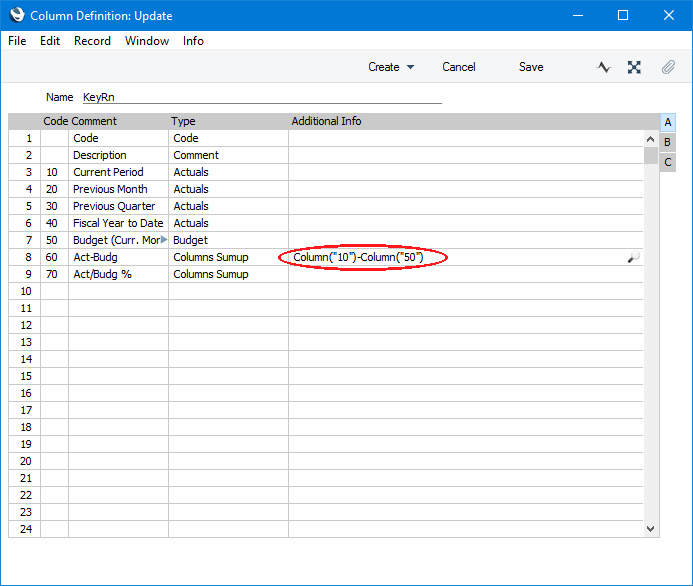Click the 'Type' column header
693x586 pixels.
point(183,121)
